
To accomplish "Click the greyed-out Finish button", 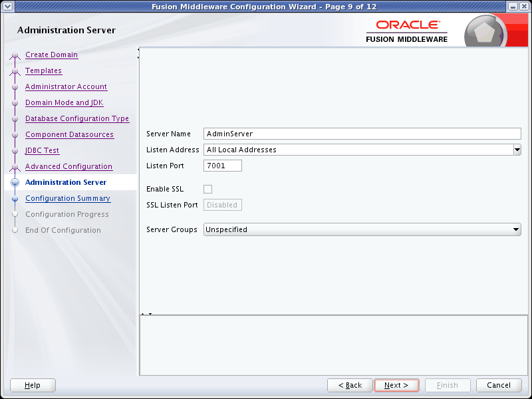I will pos(448,385).
